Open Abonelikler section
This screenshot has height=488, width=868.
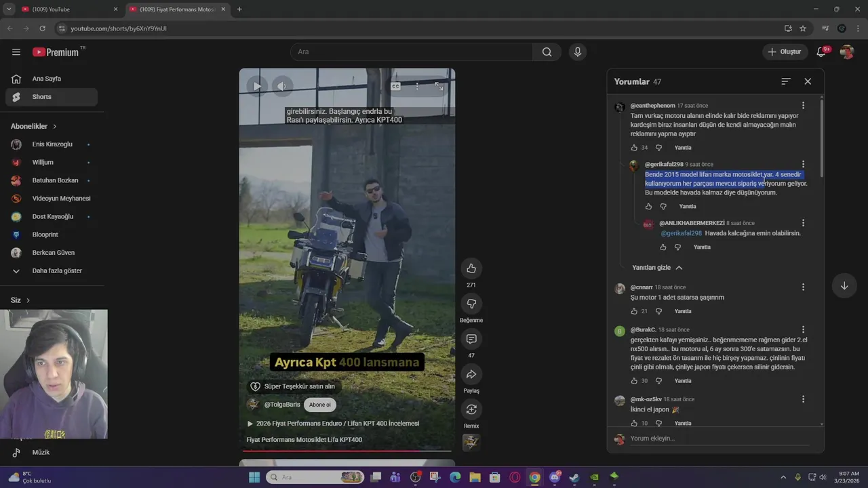[34, 126]
